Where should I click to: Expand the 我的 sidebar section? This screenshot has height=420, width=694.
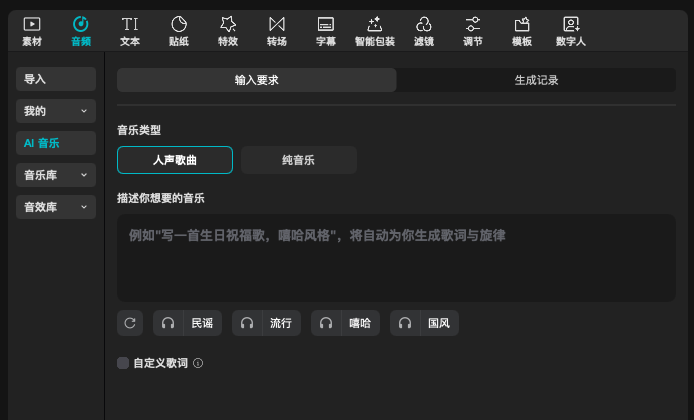[56, 111]
